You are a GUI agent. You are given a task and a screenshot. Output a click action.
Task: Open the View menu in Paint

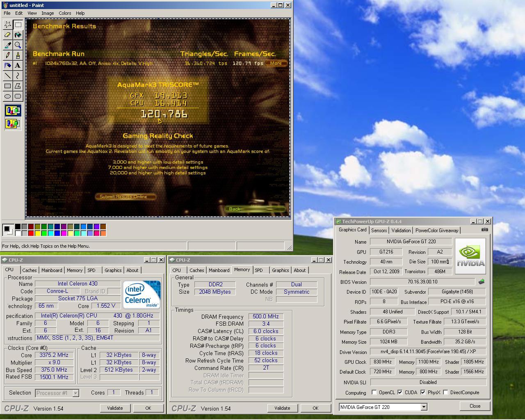click(x=32, y=13)
